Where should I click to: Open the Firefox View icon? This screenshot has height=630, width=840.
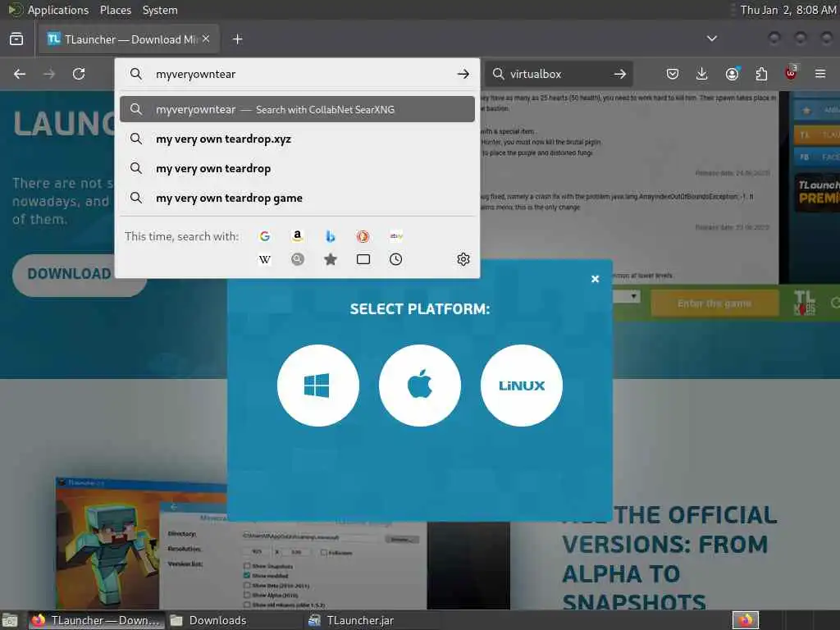(x=16, y=39)
